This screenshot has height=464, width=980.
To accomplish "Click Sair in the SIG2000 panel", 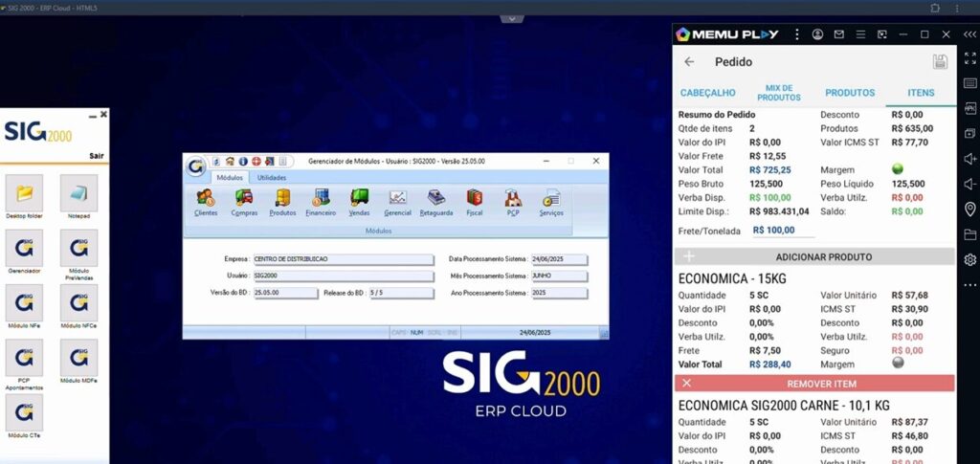I will 97,156.
